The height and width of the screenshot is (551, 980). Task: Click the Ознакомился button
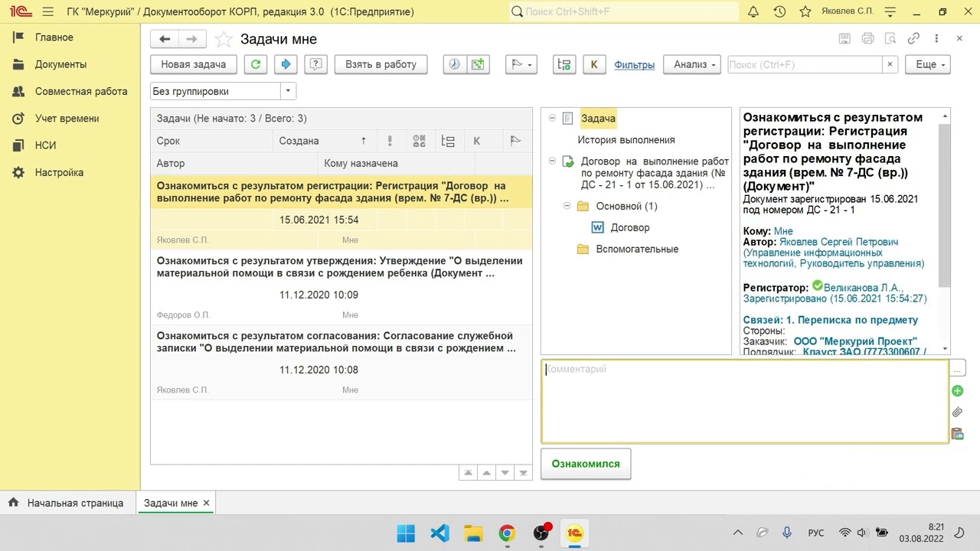pos(586,464)
